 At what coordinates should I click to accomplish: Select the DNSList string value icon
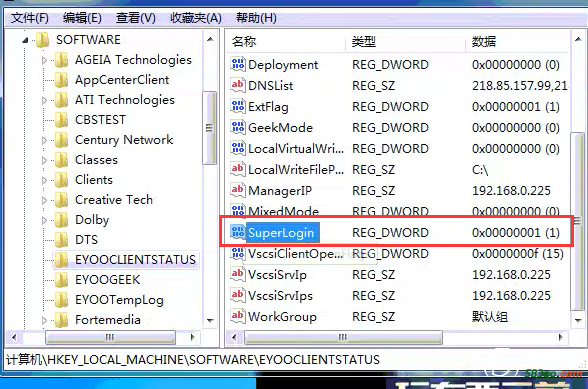[238, 86]
